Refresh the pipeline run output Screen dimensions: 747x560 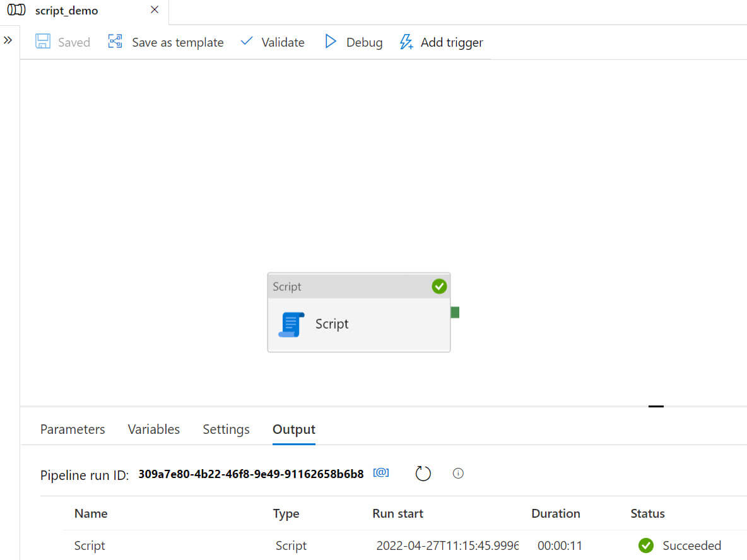pyautogui.click(x=423, y=474)
